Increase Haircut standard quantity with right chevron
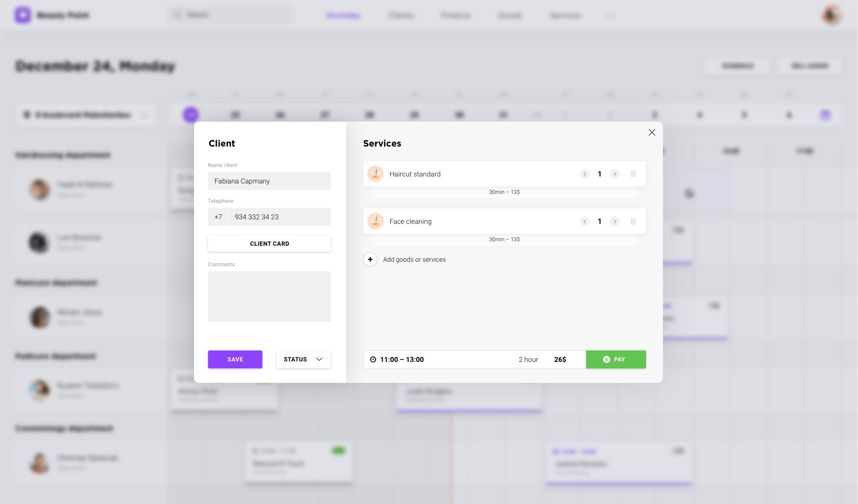The width and height of the screenshot is (858, 504). point(615,173)
